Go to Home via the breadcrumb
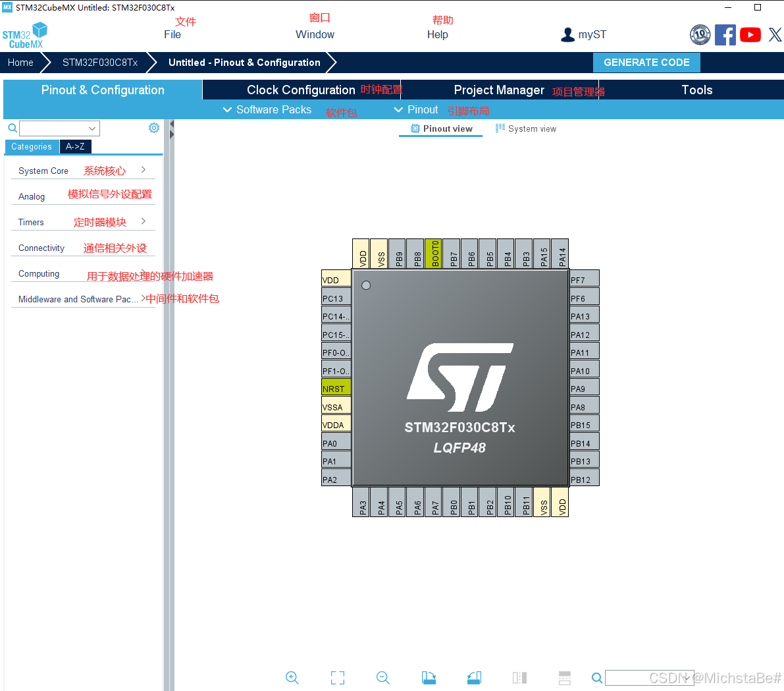Screen dimensions: 784x691 pos(20,62)
